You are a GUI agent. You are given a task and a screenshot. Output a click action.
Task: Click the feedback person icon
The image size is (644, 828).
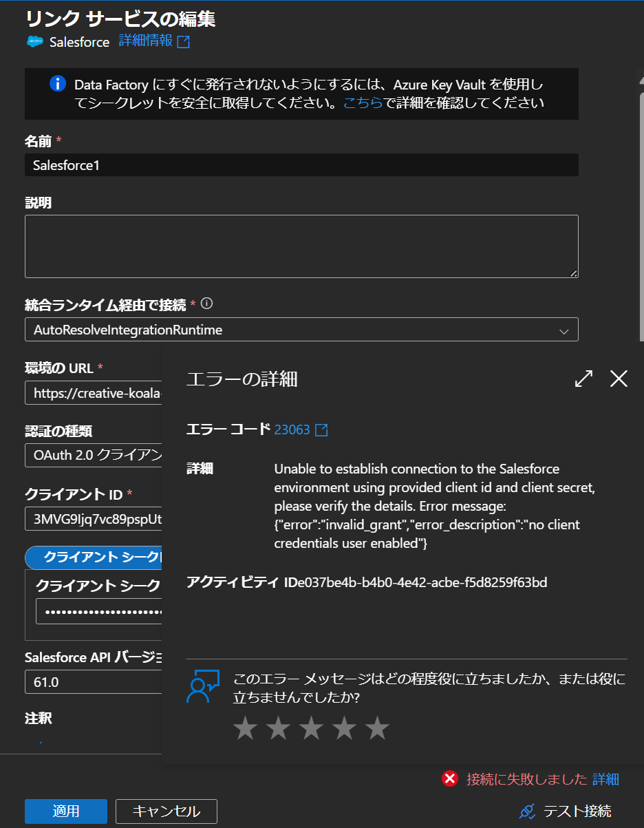pyautogui.click(x=202, y=687)
